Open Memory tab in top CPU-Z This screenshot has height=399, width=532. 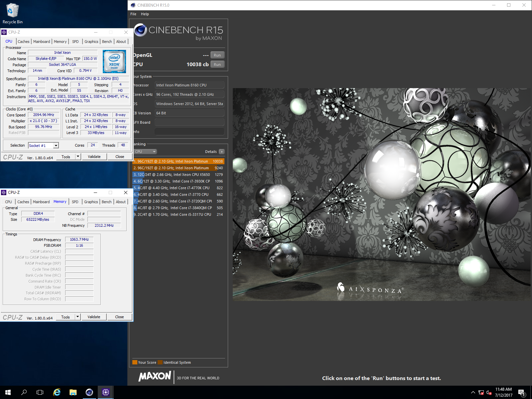pyautogui.click(x=60, y=42)
